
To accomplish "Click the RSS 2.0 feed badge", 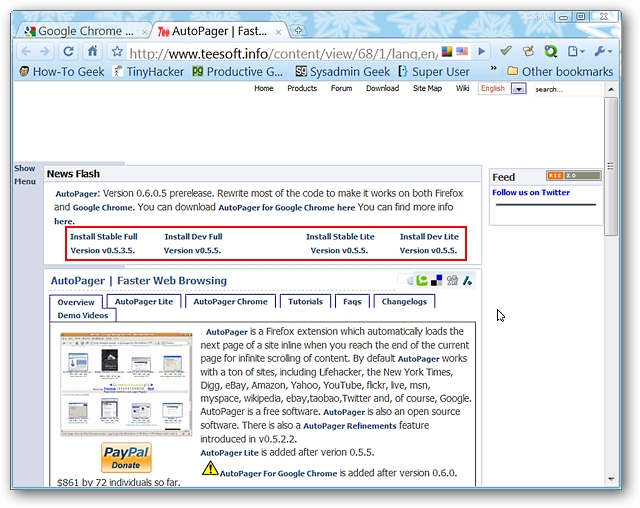I will click(x=573, y=175).
